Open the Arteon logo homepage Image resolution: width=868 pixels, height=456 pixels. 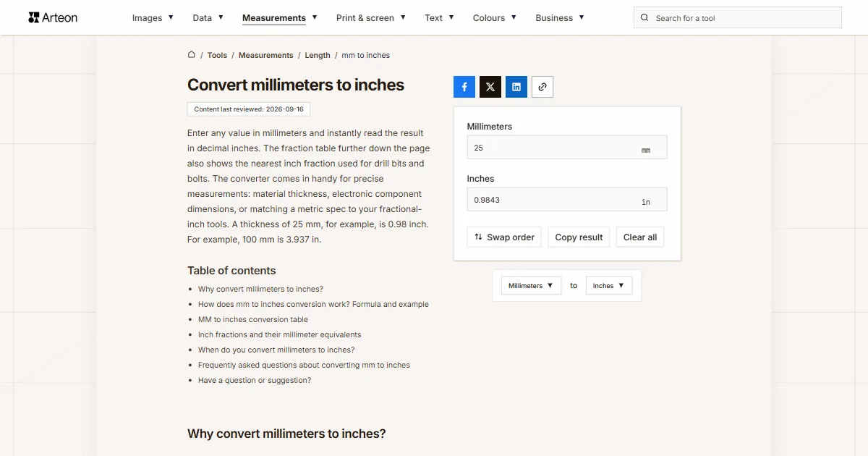[x=53, y=17]
